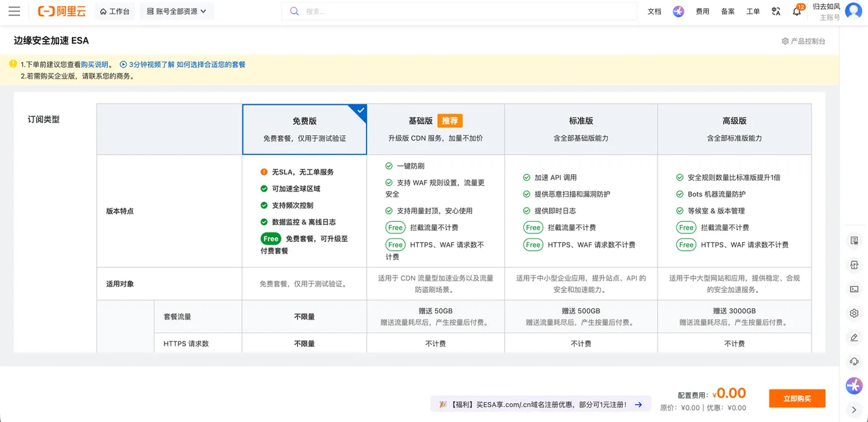The image size is (868, 422).
Task: Click the 立即购买 button
Action: tap(797, 398)
